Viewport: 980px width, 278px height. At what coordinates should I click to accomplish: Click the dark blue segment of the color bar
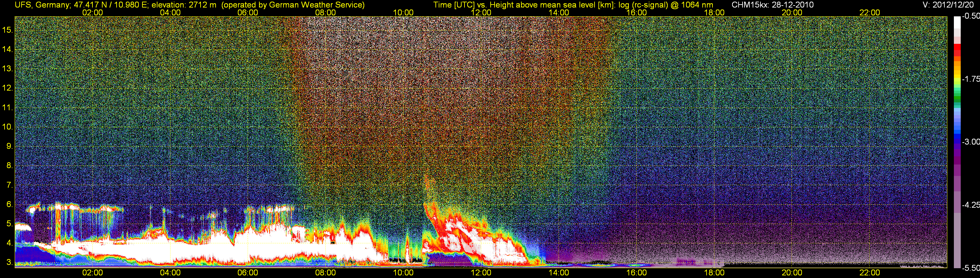[x=957, y=141]
